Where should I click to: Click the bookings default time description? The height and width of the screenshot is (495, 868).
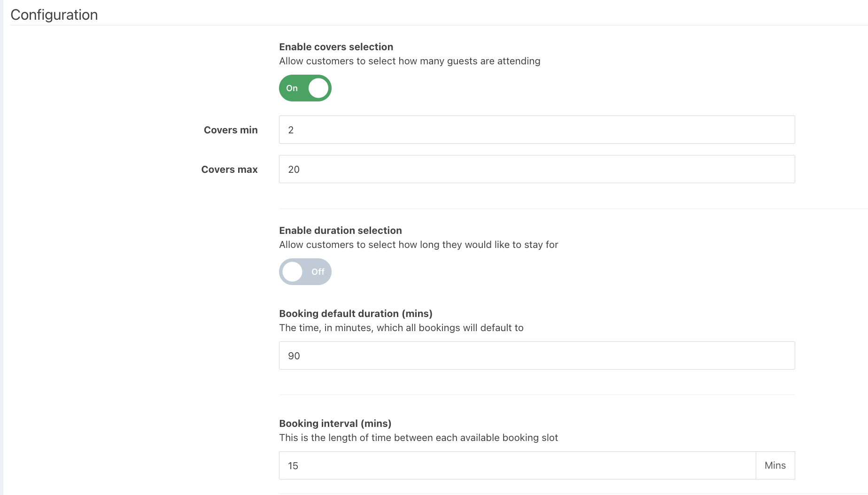click(x=401, y=328)
